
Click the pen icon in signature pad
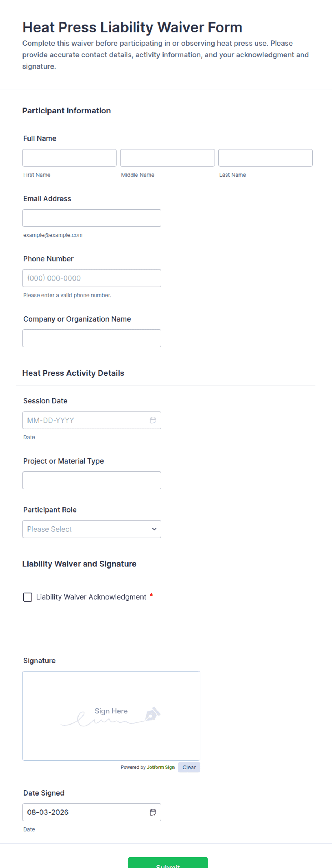153,713
